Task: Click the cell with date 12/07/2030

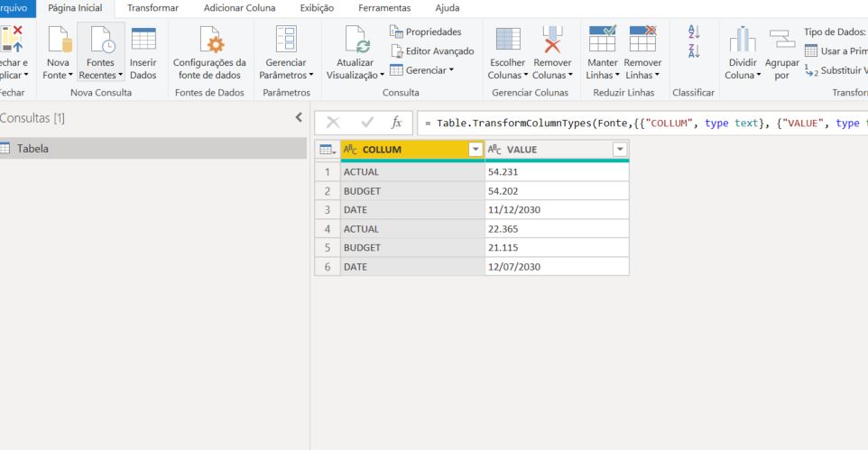Action: tap(557, 267)
